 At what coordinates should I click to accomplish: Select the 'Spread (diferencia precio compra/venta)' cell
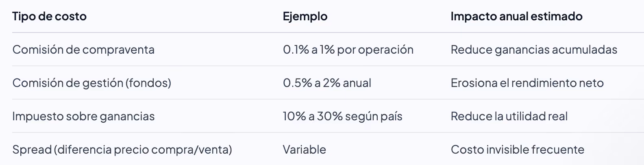click(122, 150)
